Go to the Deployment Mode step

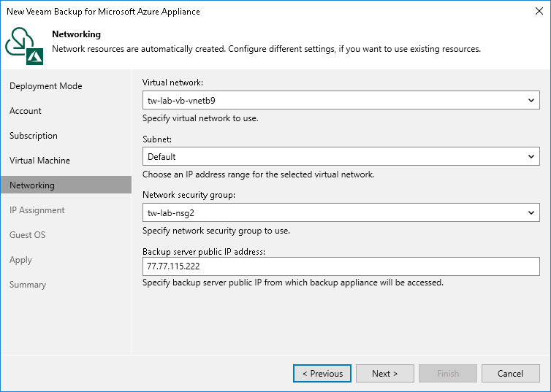point(45,86)
